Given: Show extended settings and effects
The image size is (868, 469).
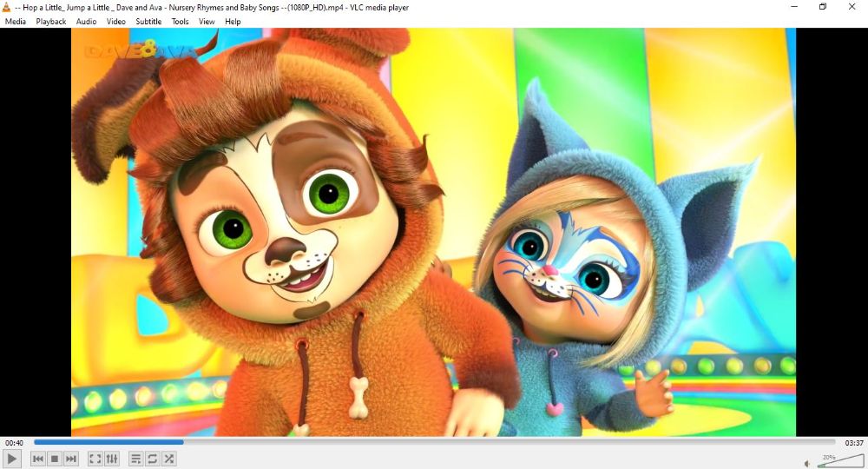Looking at the screenshot, I should tap(112, 459).
